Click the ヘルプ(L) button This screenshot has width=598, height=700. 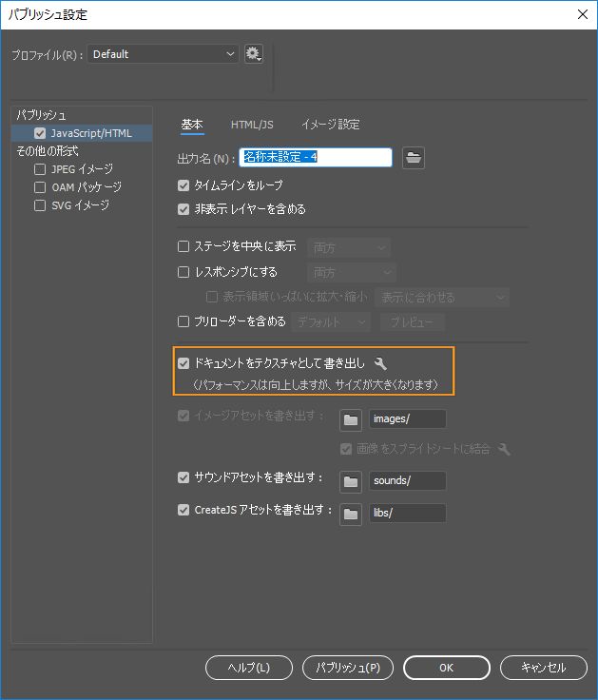[249, 668]
